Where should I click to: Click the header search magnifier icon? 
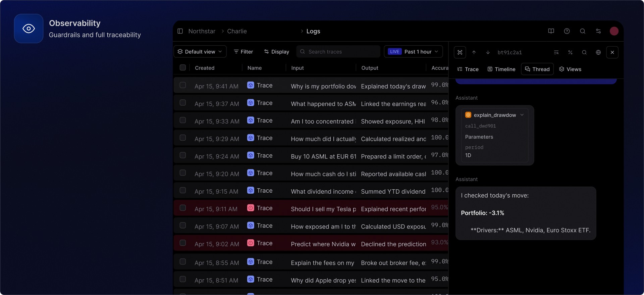pyautogui.click(x=583, y=31)
